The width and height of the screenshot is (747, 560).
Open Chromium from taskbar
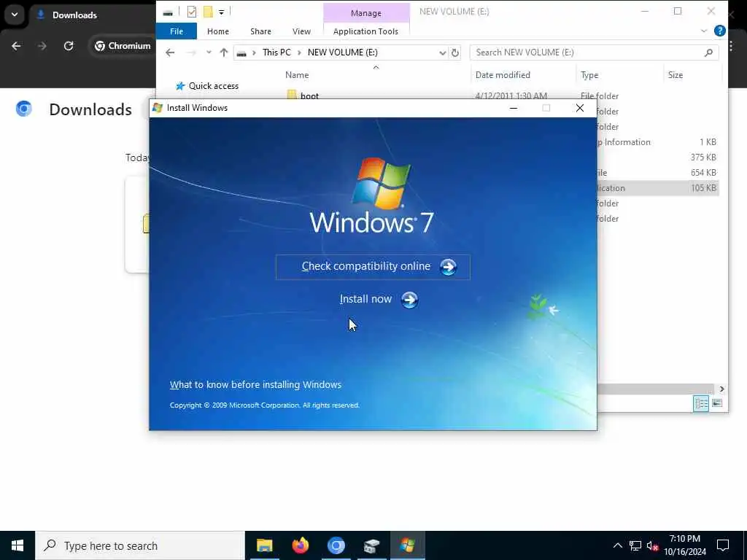(x=336, y=545)
